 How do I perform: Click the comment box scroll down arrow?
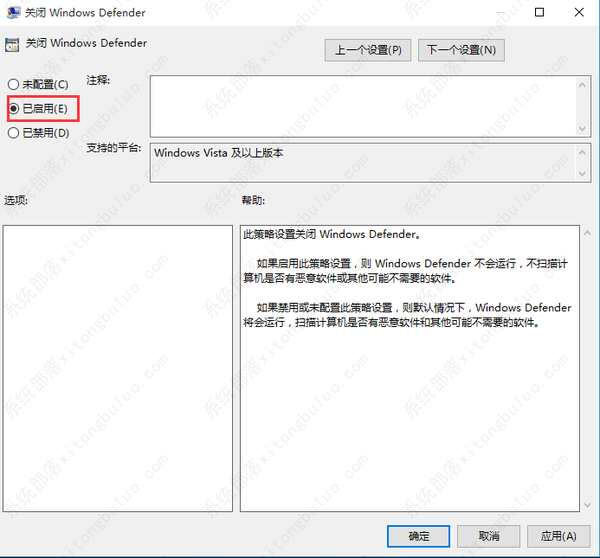pyautogui.click(x=583, y=126)
